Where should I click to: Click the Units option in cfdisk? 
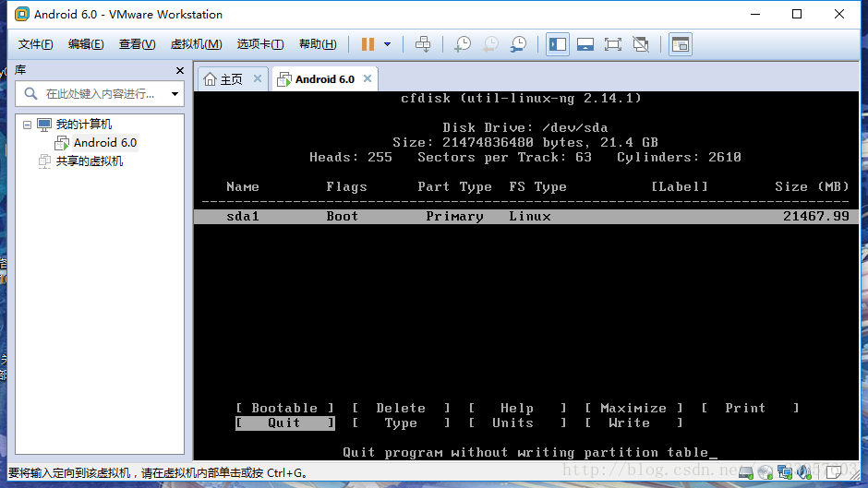tap(517, 423)
